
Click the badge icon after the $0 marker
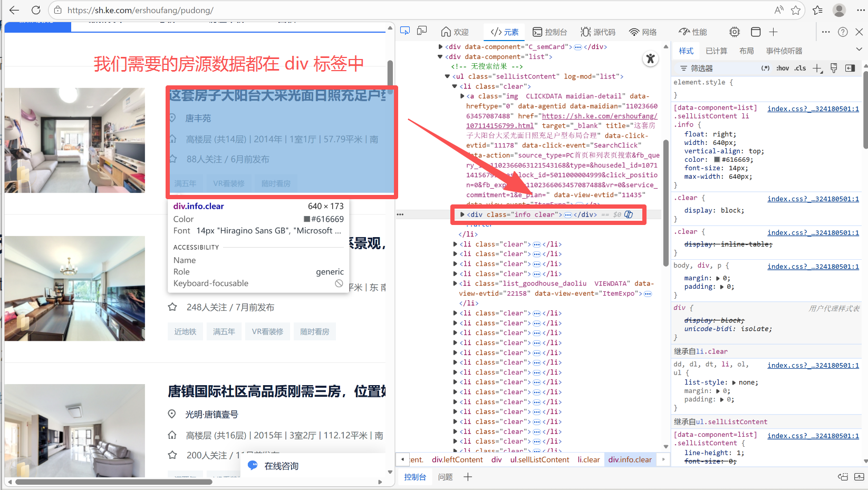point(629,214)
